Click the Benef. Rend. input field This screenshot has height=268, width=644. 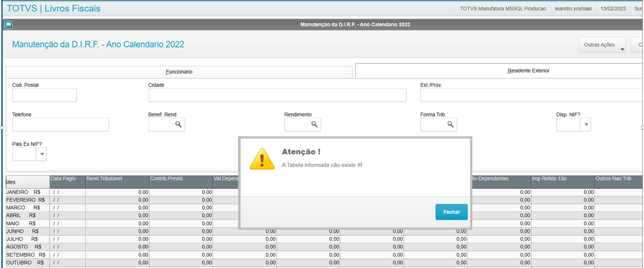161,125
